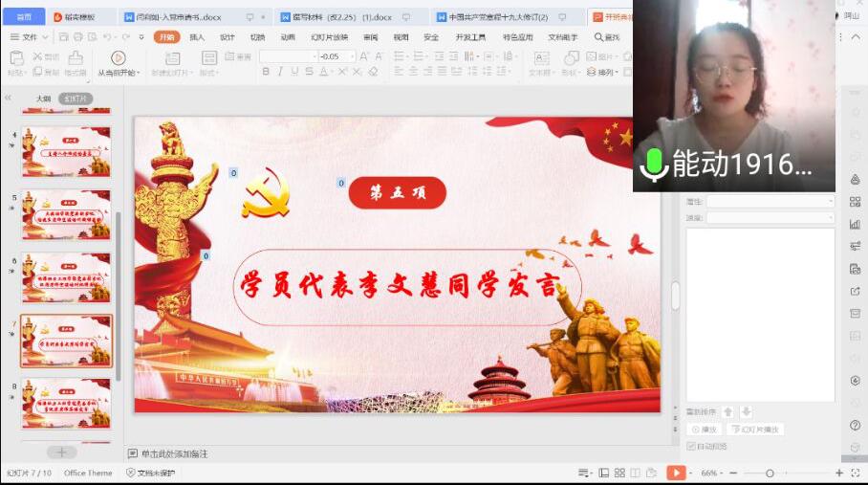868x485 pixels.
Task: Click the 幻灯片播放 button in animation pane
Action: click(761, 430)
